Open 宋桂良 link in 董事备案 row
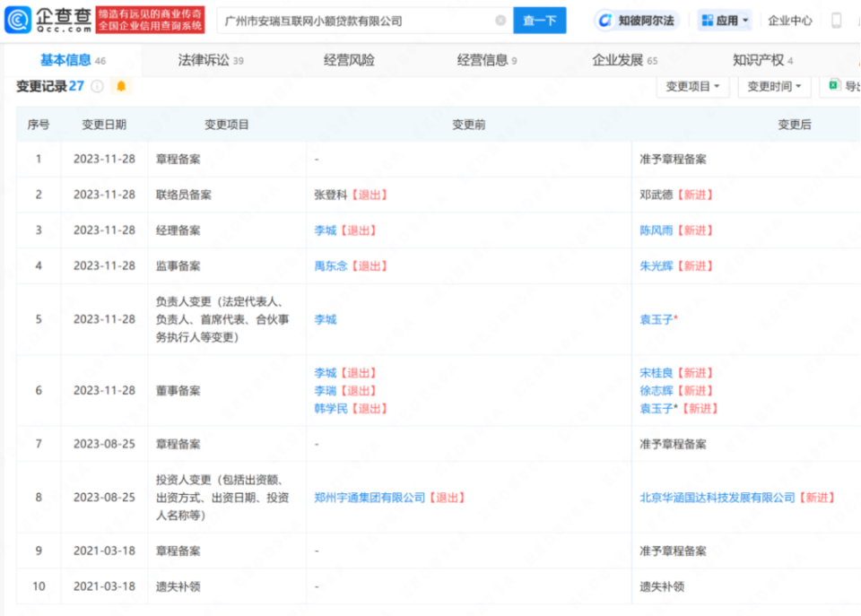Image resolution: width=861 pixels, height=616 pixels. click(657, 373)
